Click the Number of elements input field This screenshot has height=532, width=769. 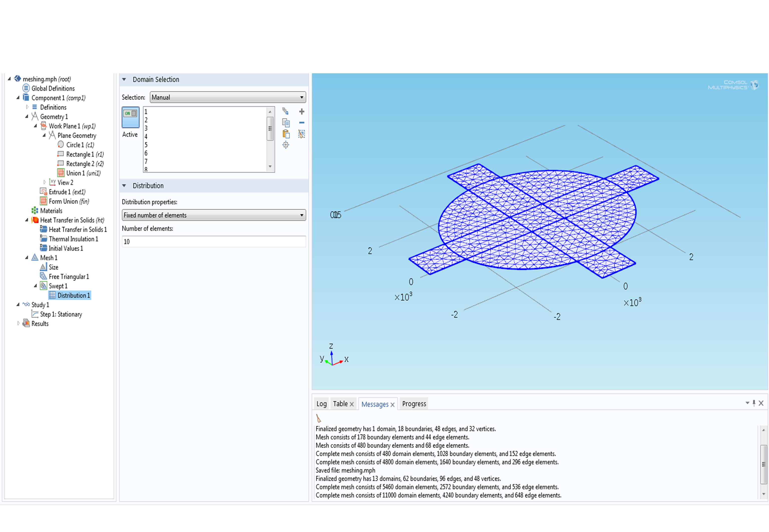[214, 242]
